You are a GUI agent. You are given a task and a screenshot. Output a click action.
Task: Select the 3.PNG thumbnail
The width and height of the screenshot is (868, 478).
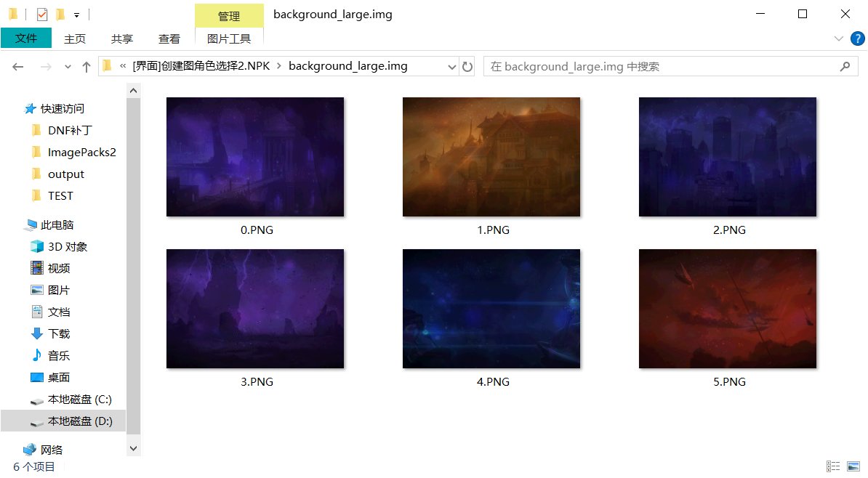click(255, 309)
